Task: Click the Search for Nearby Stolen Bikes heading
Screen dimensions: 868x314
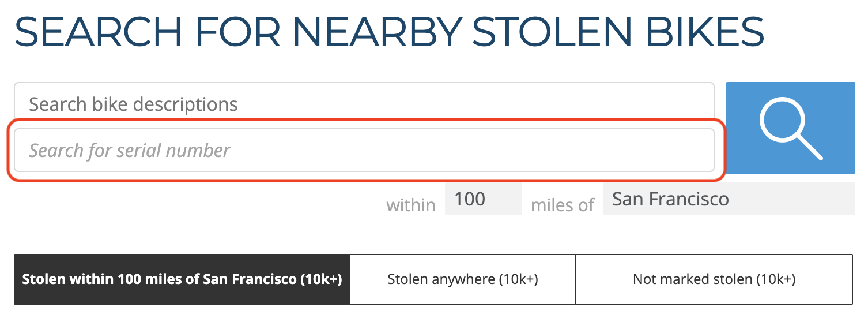Action: click(x=390, y=31)
